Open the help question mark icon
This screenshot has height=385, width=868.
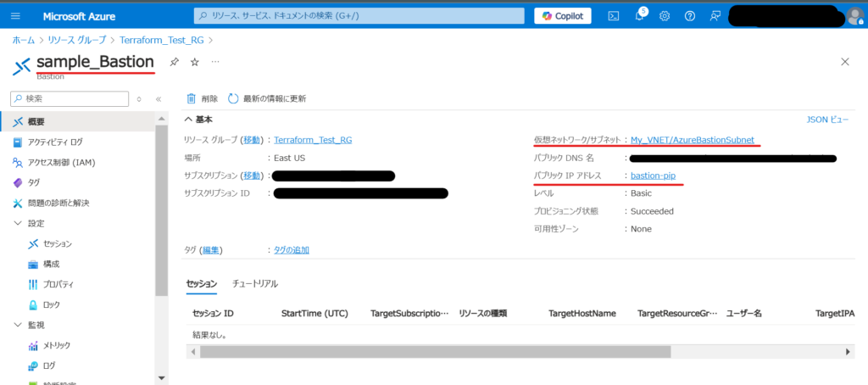690,16
